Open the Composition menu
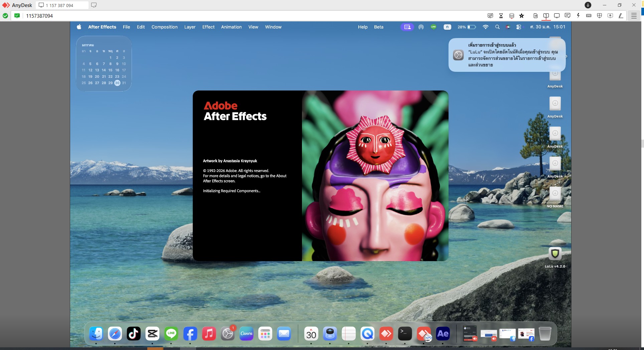This screenshot has width=644, height=350. 164,27
